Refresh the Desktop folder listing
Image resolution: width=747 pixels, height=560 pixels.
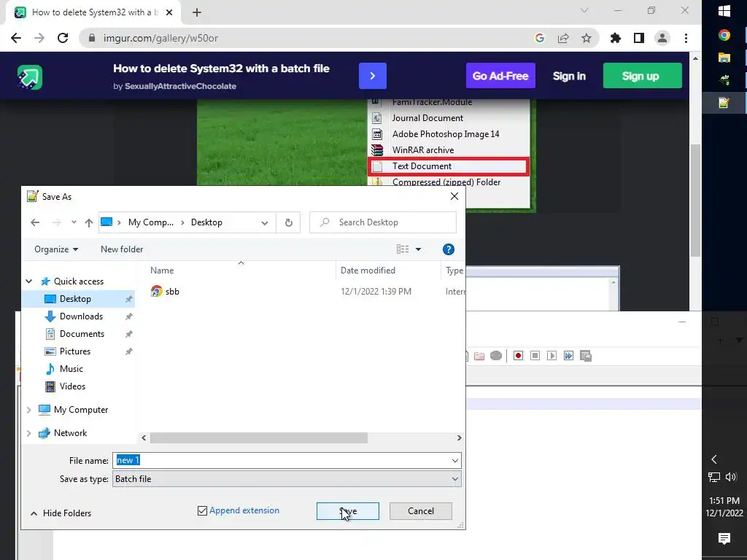point(288,222)
